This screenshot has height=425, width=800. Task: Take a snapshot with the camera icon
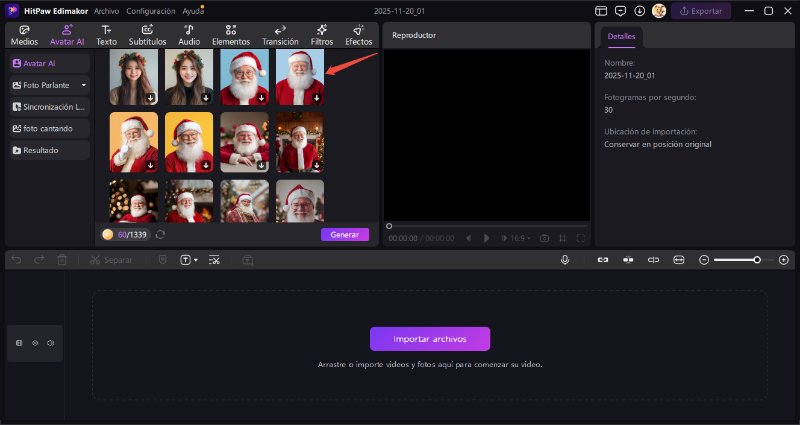544,238
